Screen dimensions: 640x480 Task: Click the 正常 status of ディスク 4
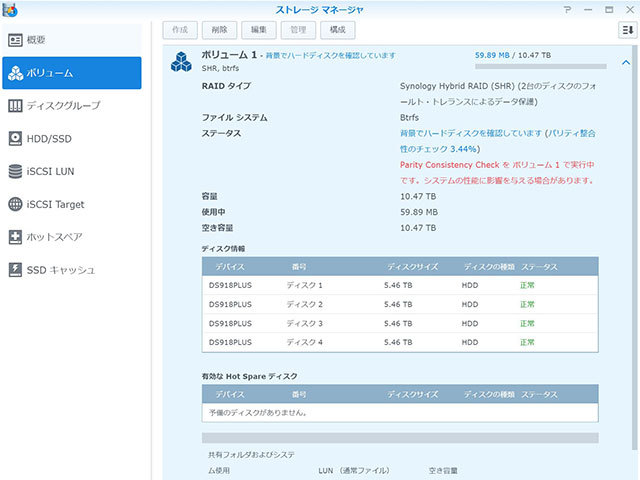[527, 342]
